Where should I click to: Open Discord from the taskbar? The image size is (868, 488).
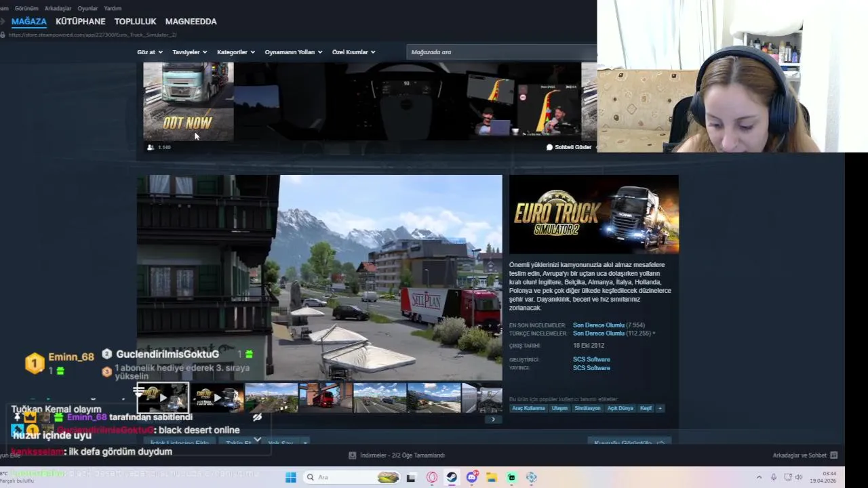point(472,477)
